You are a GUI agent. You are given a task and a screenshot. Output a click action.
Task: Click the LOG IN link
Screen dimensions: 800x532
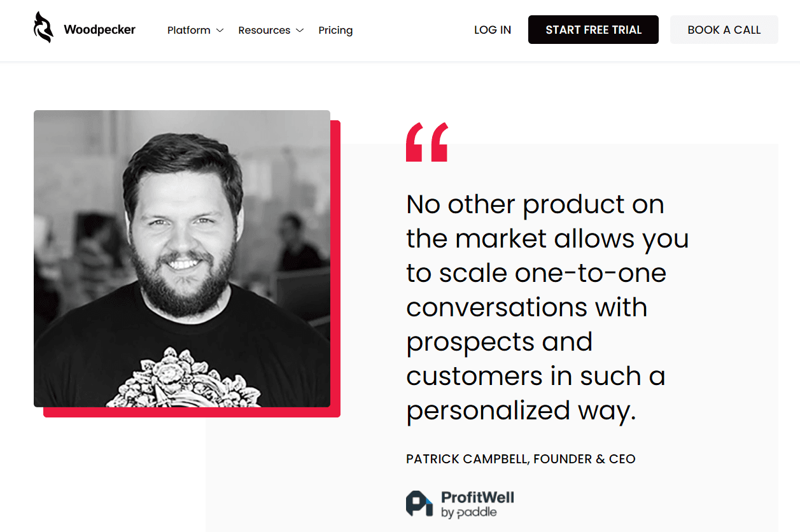click(493, 30)
